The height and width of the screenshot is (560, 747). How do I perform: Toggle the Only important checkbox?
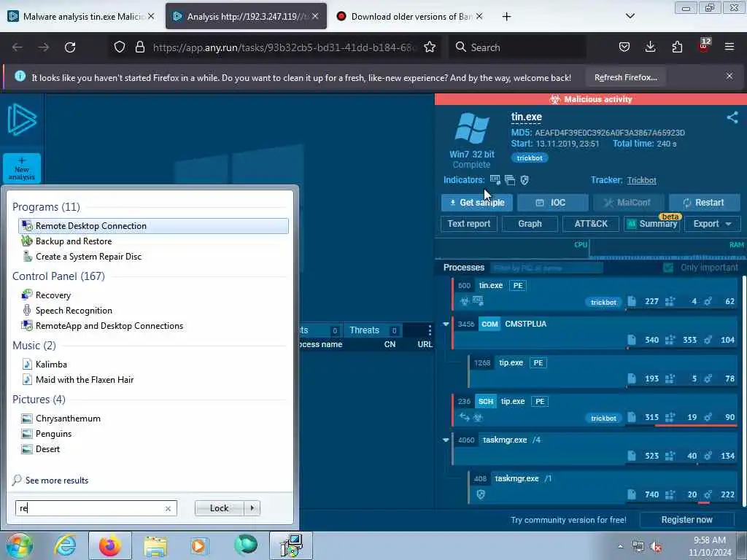[668, 268]
